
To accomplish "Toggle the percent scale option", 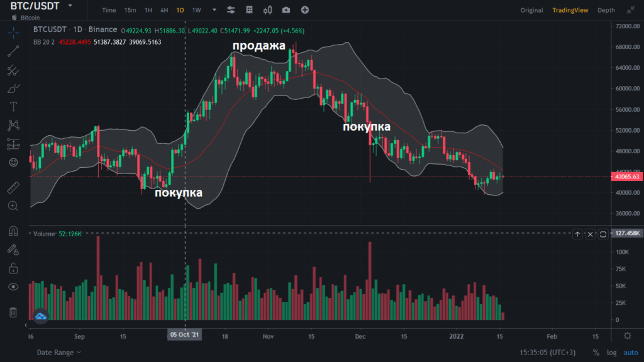I will coord(596,353).
